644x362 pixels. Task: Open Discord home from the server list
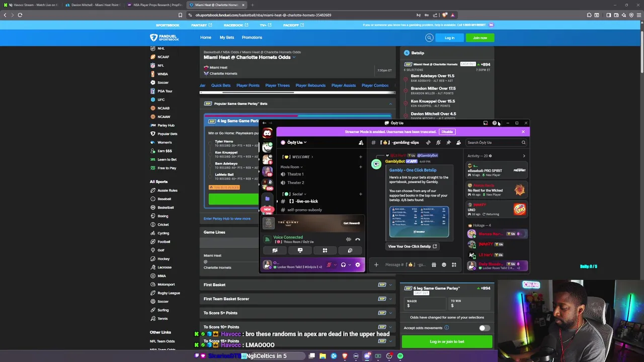click(267, 133)
